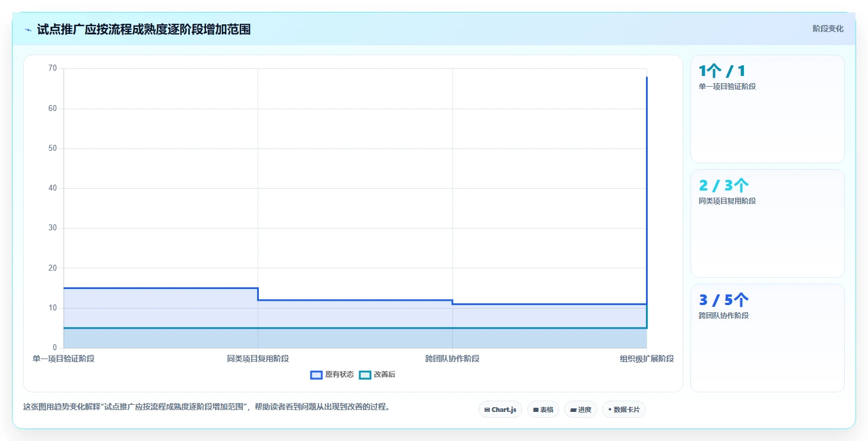Click the icon inside the Chart.js tag
868x441 pixels.
click(x=487, y=410)
